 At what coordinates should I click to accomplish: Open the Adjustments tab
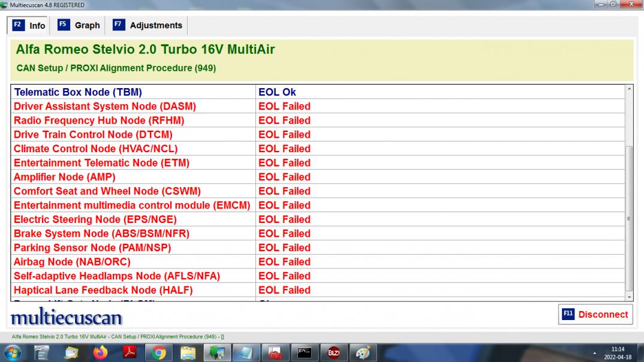click(x=148, y=25)
